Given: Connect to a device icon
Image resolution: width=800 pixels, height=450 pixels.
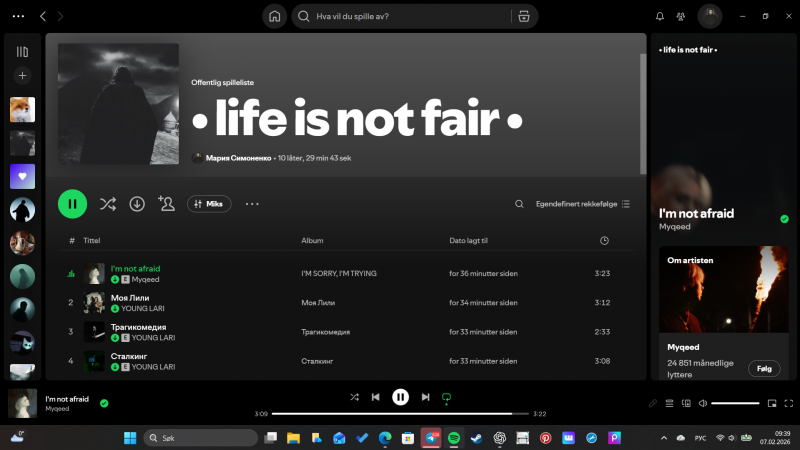Looking at the screenshot, I should (686, 403).
